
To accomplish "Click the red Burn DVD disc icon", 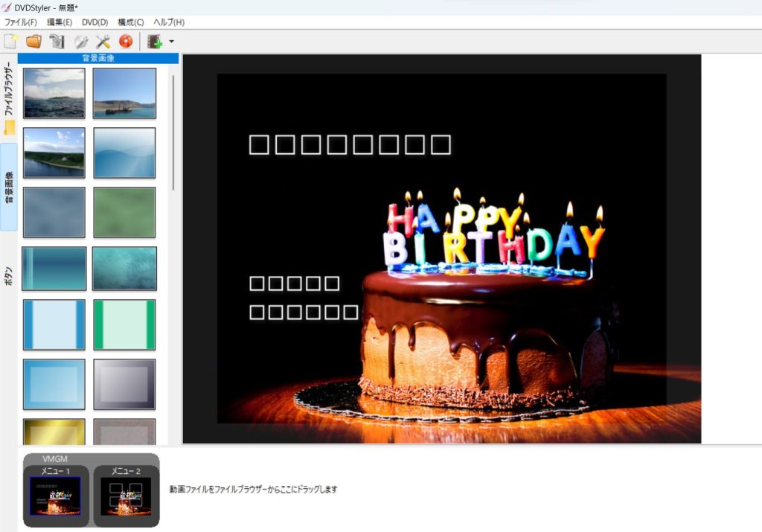I will [126, 42].
